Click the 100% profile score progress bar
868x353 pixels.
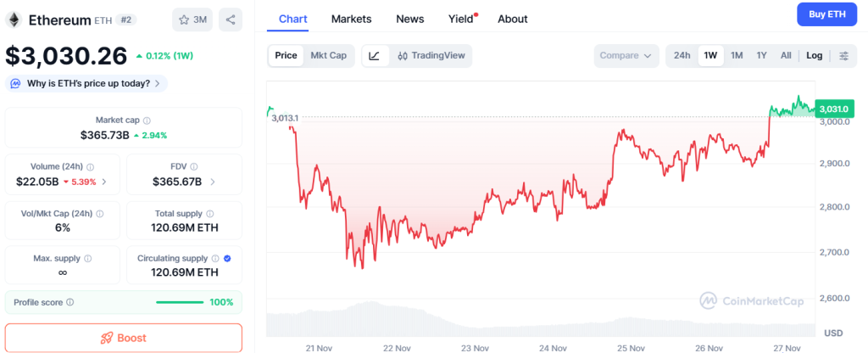click(179, 302)
